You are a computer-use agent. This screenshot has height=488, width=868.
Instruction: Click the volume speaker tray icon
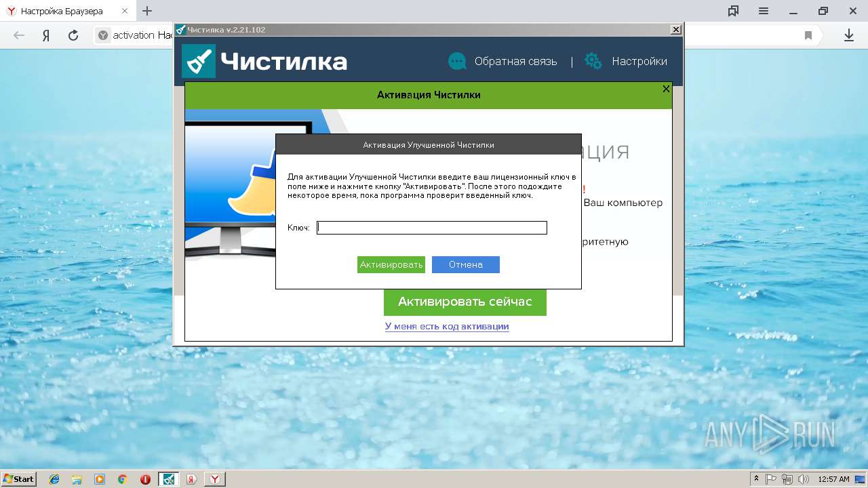click(x=804, y=479)
